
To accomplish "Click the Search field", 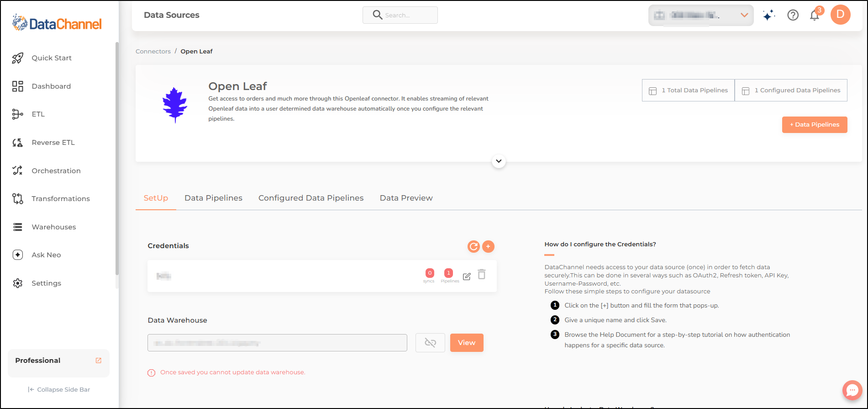I will click(x=400, y=15).
